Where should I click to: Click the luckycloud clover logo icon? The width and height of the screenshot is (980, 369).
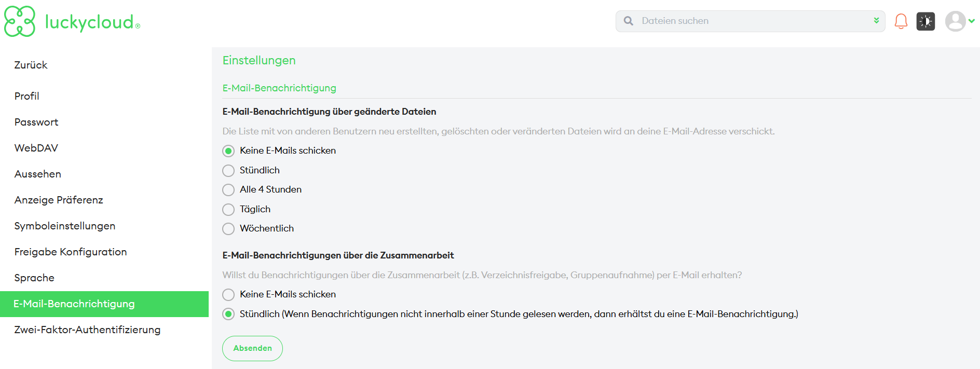coord(20,21)
